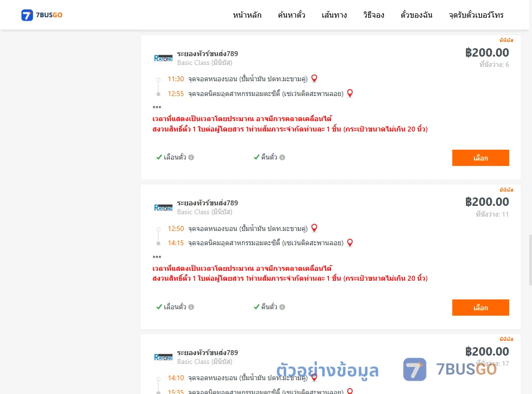The height and width of the screenshot is (394, 532).
Task: Click the 12:50 departure time
Action: [x=176, y=229]
